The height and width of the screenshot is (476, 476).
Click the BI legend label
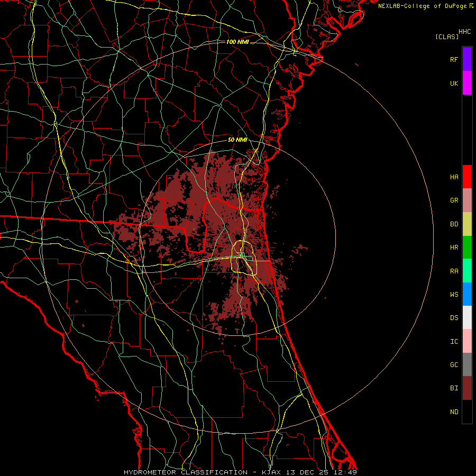coord(454,388)
